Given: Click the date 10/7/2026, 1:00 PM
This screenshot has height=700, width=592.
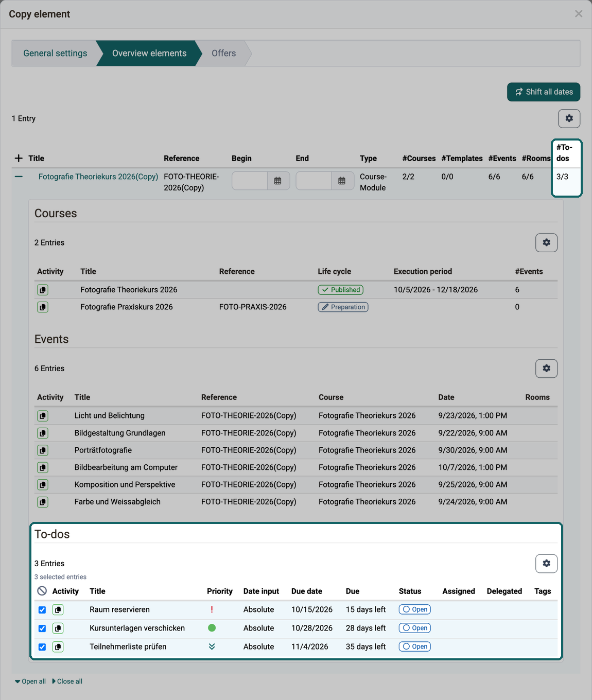Looking at the screenshot, I should tap(473, 467).
